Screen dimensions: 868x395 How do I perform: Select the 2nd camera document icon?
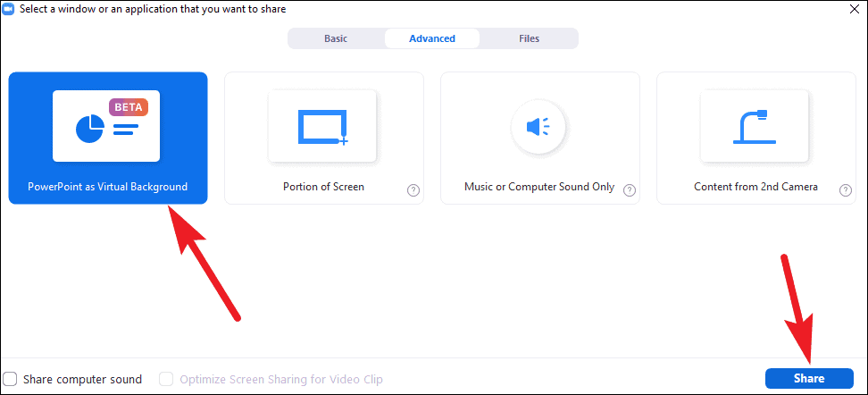pos(755,126)
